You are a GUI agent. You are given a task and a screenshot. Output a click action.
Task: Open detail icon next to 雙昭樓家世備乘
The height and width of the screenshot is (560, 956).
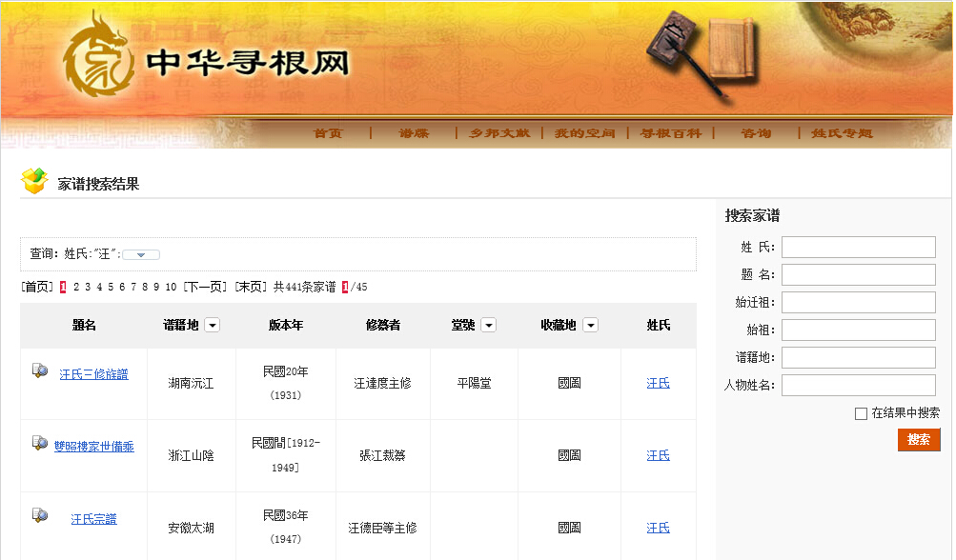40,443
